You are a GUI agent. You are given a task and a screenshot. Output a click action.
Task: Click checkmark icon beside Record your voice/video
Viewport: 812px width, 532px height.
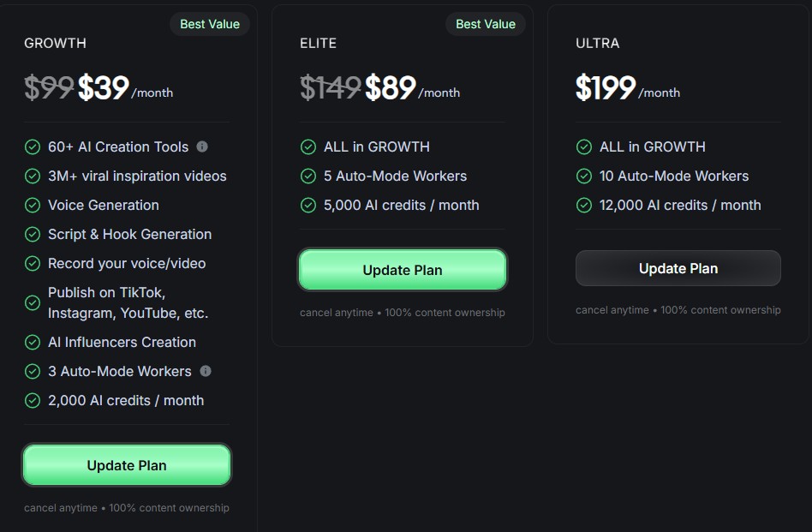[33, 263]
